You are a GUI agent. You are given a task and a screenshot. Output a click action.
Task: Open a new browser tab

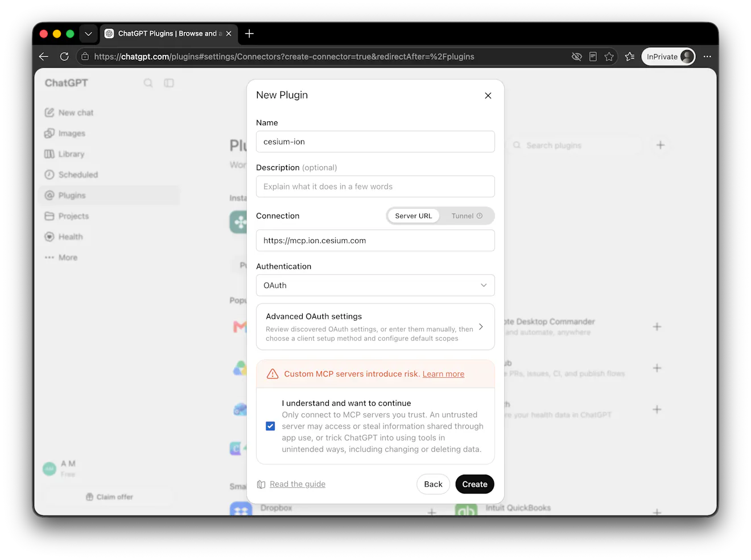(x=249, y=34)
